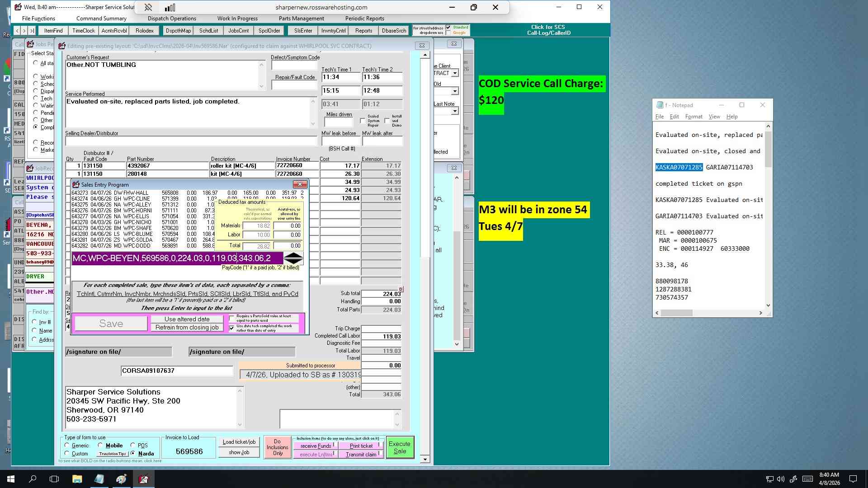Click the green Execute Sale button
The height and width of the screenshot is (488, 868).
(400, 447)
